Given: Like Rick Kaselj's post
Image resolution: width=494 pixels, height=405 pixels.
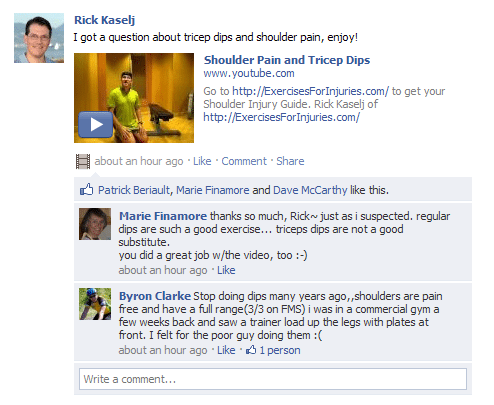Looking at the screenshot, I should (202, 161).
